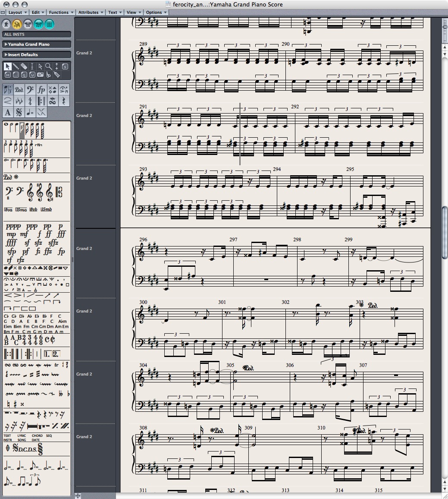Image resolution: width=448 pixels, height=499 pixels.
Task: Click the ALL INSTS display button
Action: tap(37, 35)
